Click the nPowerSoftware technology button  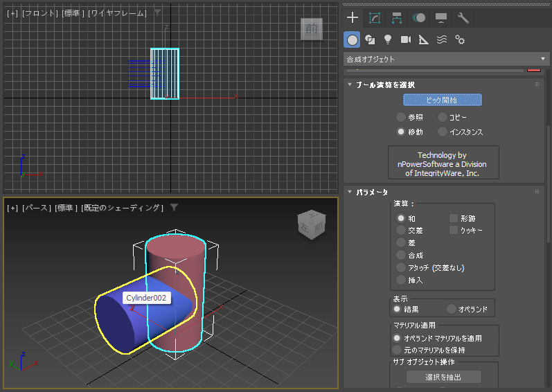[x=443, y=163]
